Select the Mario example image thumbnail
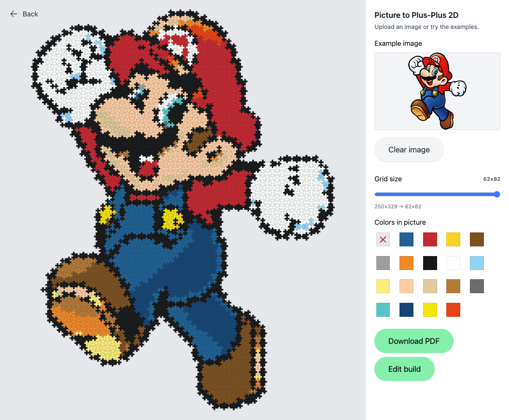Image resolution: width=509 pixels, height=420 pixels. click(x=437, y=91)
